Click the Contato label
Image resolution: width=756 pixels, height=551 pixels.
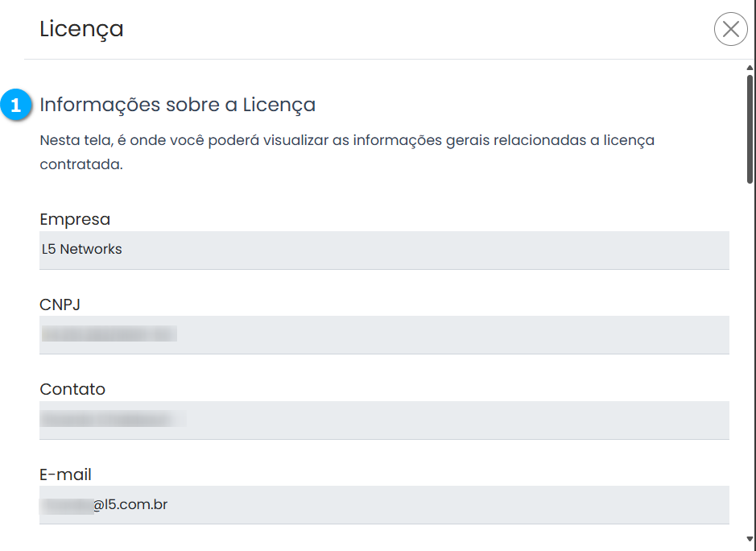(72, 389)
